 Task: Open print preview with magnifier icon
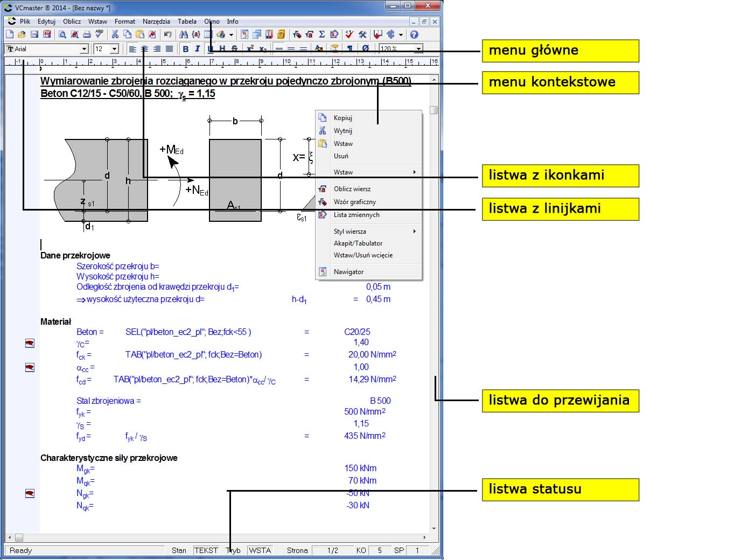(x=62, y=34)
